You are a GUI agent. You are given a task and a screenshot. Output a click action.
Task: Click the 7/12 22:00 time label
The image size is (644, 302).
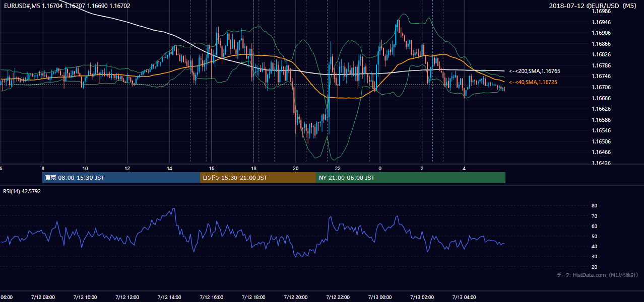[x=338, y=297]
